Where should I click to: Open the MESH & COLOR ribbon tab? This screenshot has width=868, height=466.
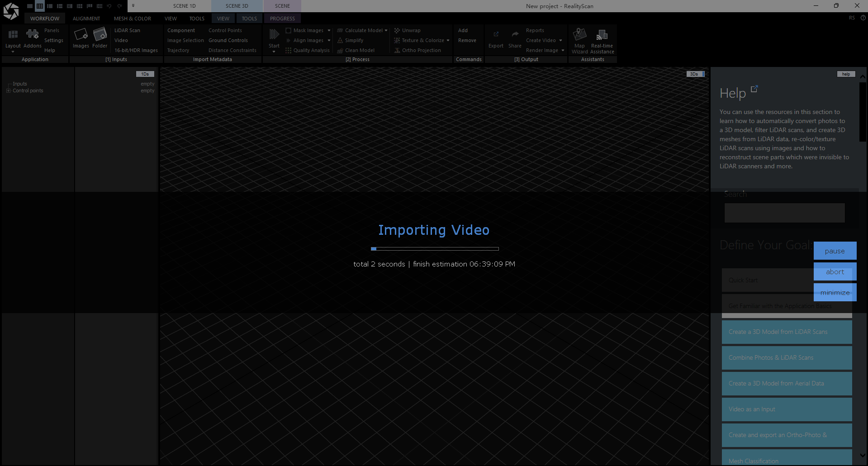(x=133, y=19)
